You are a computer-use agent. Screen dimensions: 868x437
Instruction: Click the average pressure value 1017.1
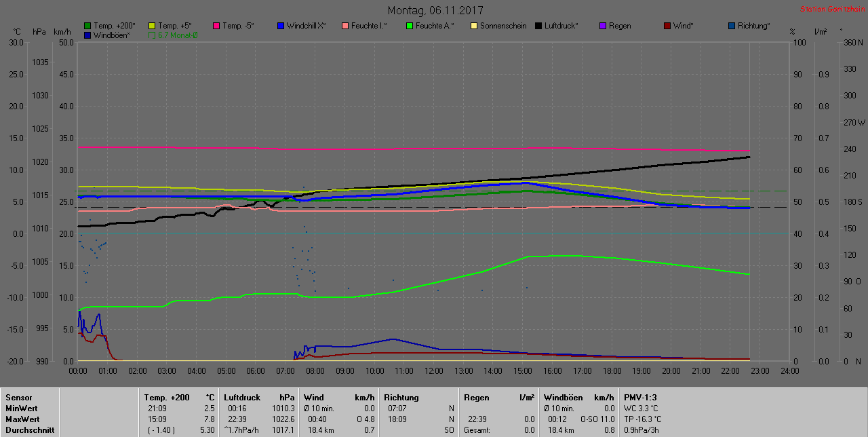[283, 430]
